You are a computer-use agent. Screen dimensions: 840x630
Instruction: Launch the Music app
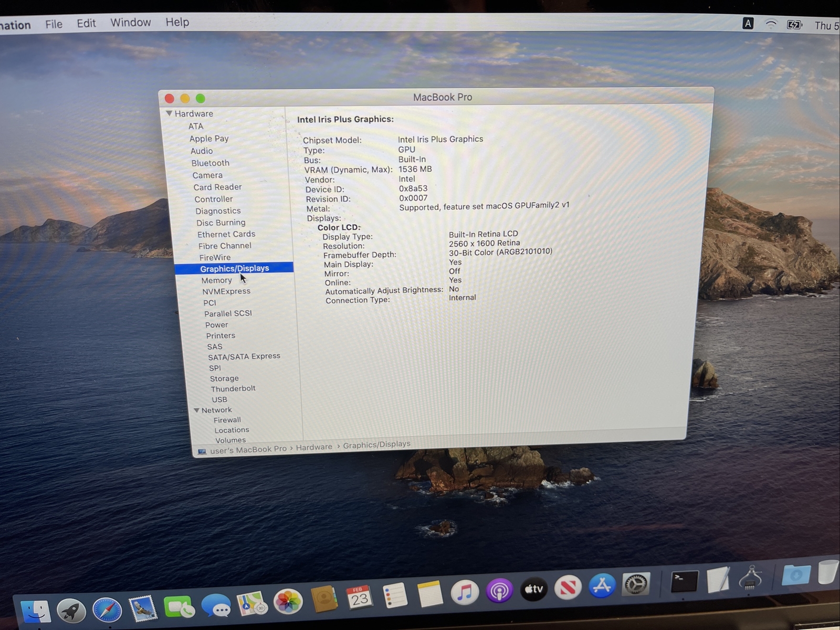pyautogui.click(x=465, y=592)
